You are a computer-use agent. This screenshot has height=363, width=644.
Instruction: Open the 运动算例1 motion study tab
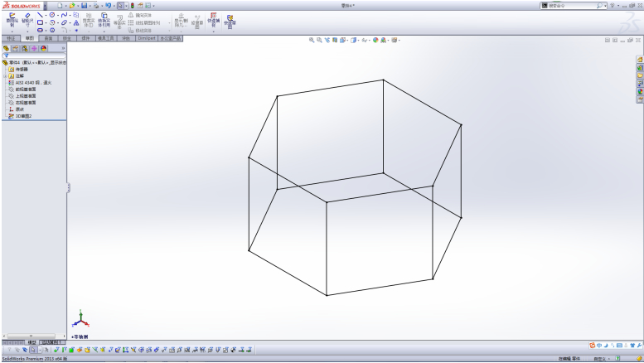click(51, 342)
